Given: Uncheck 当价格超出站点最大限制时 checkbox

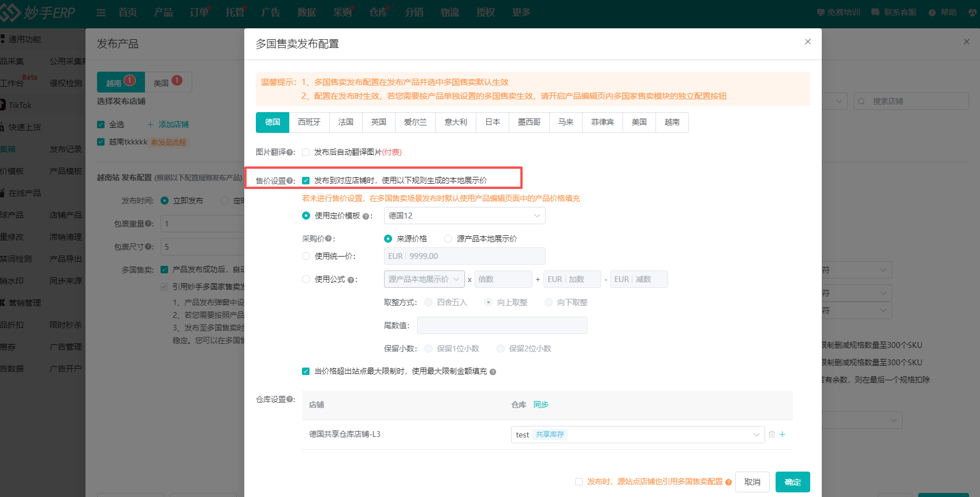Looking at the screenshot, I should [306, 372].
